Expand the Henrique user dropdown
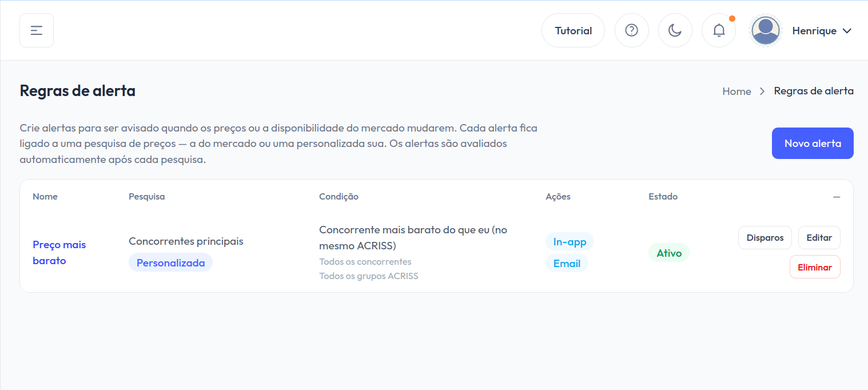This screenshot has height=390, width=868. pos(822,31)
